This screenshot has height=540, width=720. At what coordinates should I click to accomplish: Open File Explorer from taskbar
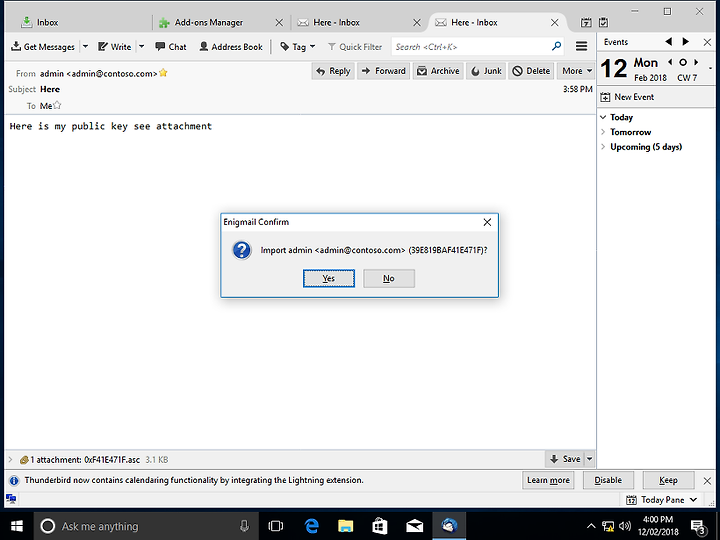(x=345, y=526)
